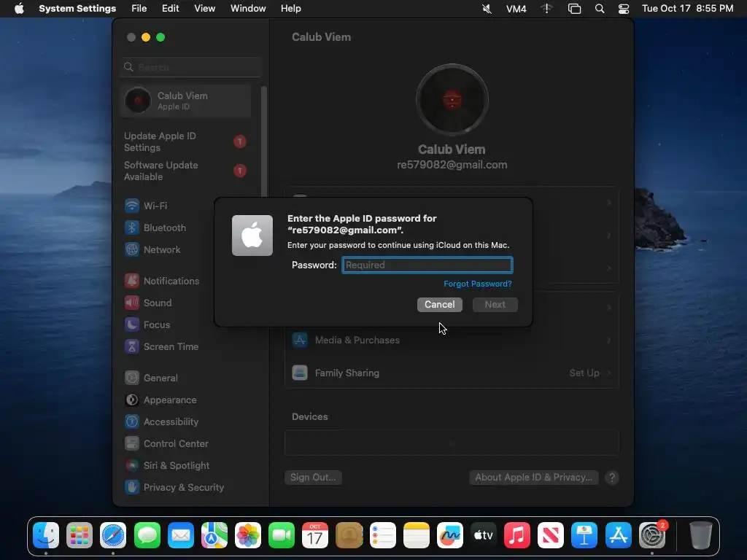This screenshot has width=747, height=560.
Task: Select the Siri & Spotlight icon
Action: [132, 466]
